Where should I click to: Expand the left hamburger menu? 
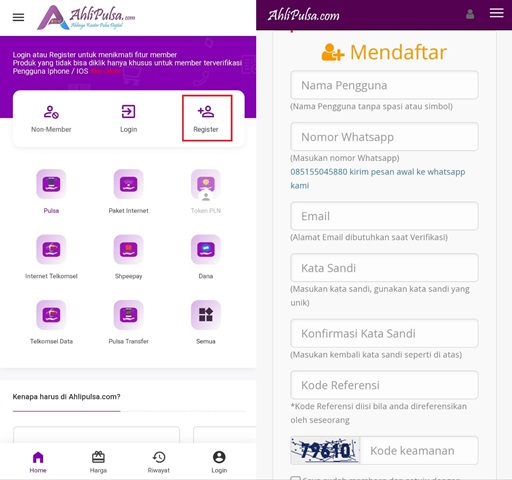pyautogui.click(x=18, y=17)
